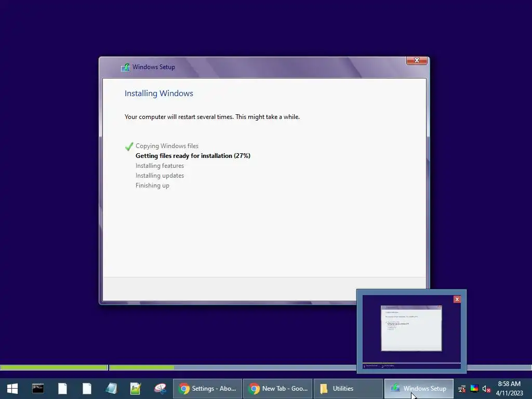Viewport: 532px width, 399px height.
Task: Open the blue notebook taskbar icon
Action: click(x=111, y=389)
